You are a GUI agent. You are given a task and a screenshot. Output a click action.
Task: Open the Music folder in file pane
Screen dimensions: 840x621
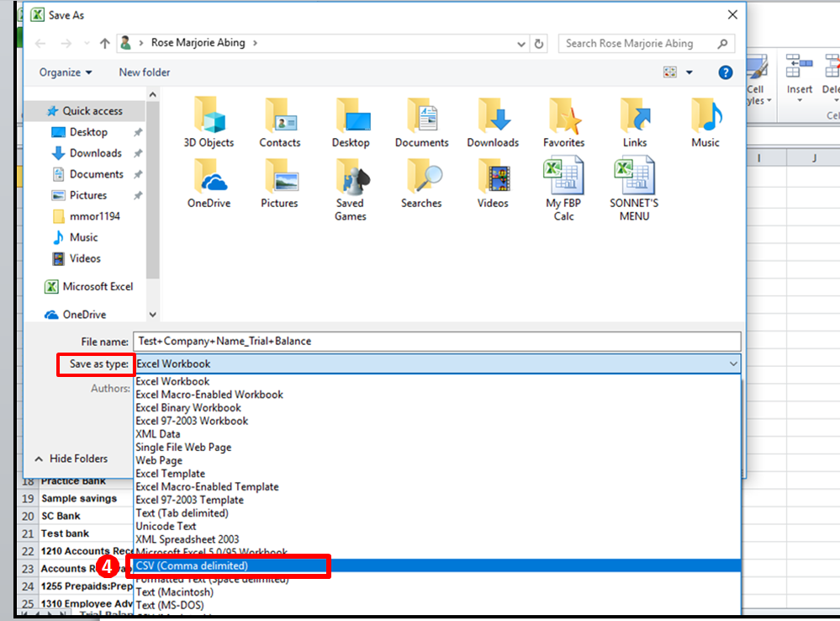pos(705,122)
